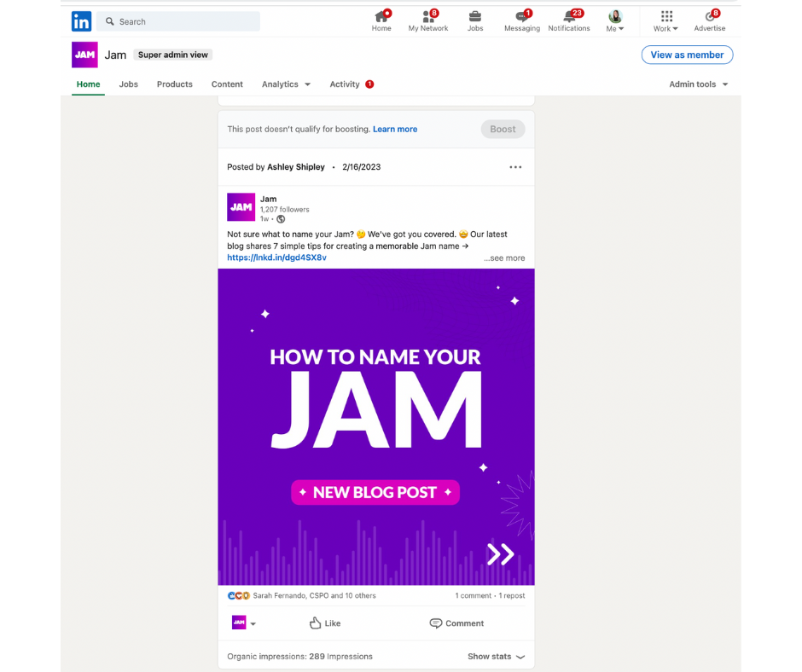Click the 2/16/2023 post date
This screenshot has height=672, width=802.
click(x=361, y=167)
